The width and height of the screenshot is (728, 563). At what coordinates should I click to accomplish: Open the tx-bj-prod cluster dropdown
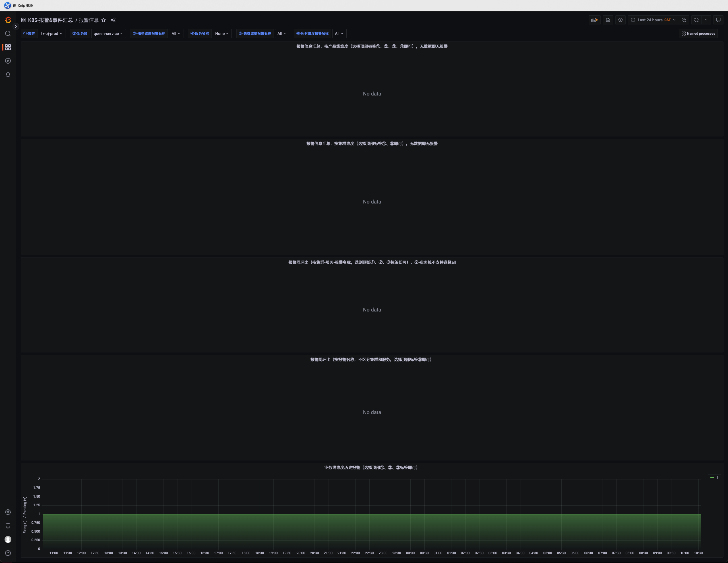(x=52, y=34)
